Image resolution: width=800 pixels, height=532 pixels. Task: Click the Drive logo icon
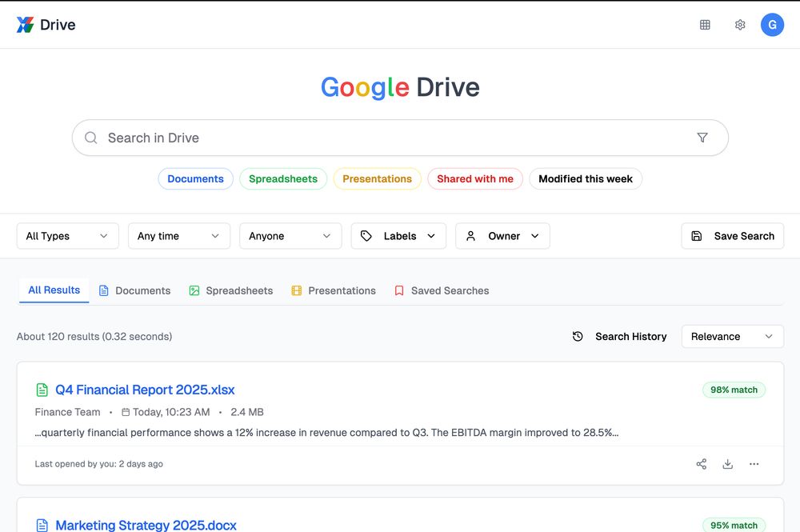(25, 25)
